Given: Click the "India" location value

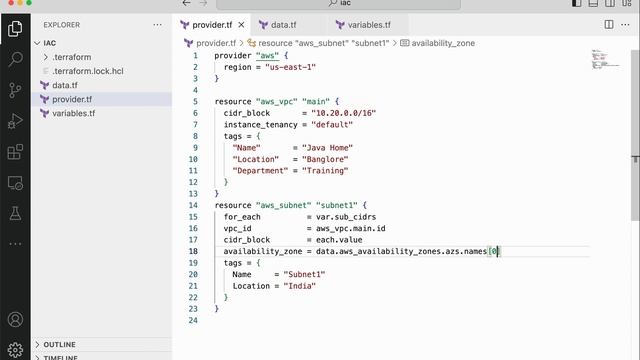Looking at the screenshot, I should click(300, 286).
